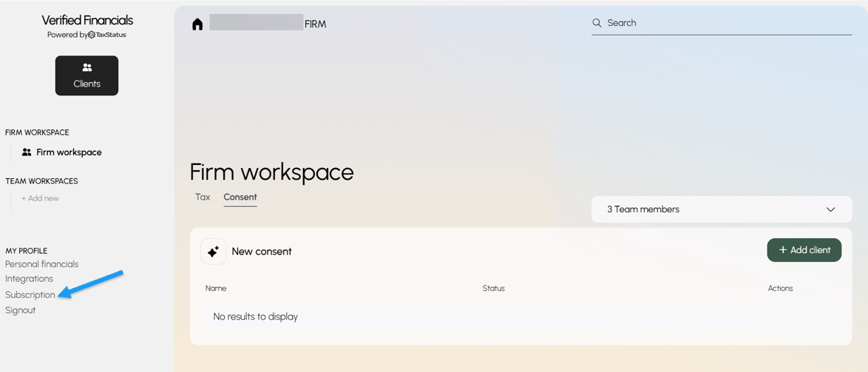
Task: Open Personal financials
Action: click(42, 264)
